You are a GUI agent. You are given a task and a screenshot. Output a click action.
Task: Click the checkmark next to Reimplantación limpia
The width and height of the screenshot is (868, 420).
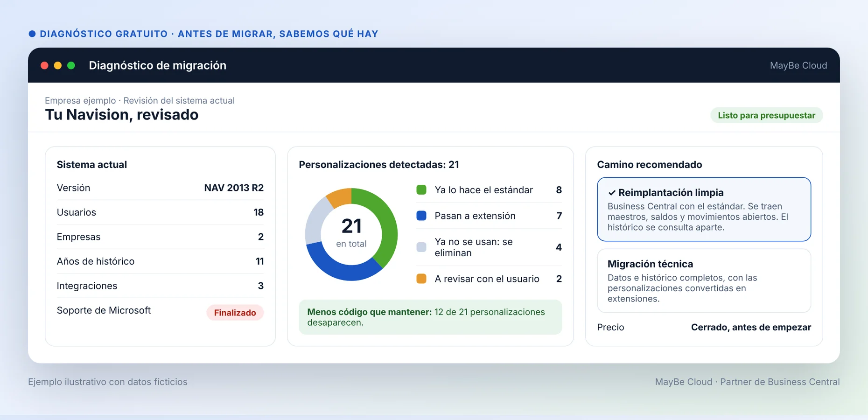tap(612, 193)
